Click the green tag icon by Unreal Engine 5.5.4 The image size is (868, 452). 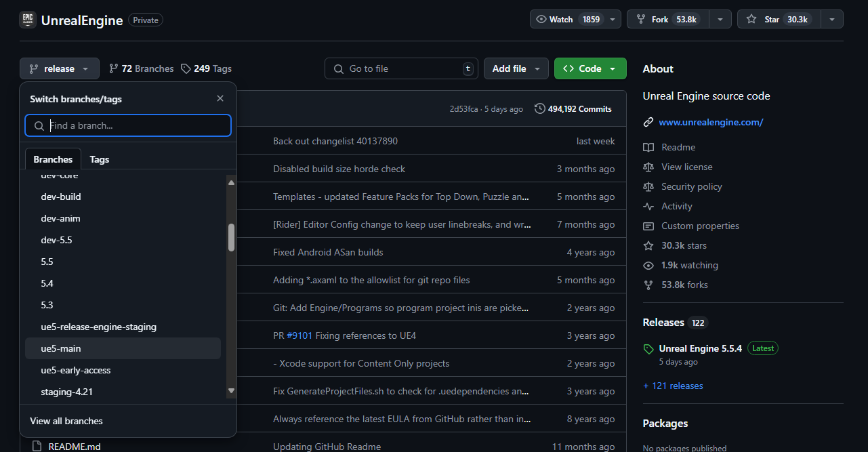tap(648, 349)
